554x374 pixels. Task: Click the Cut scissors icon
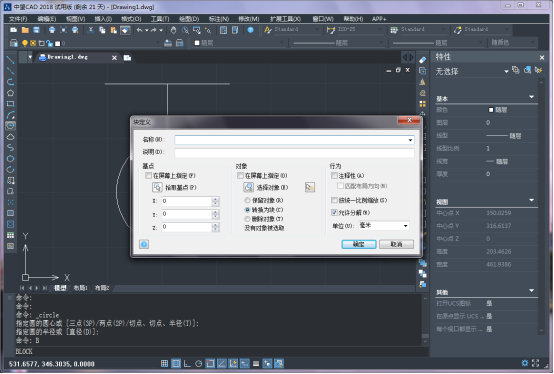91,30
